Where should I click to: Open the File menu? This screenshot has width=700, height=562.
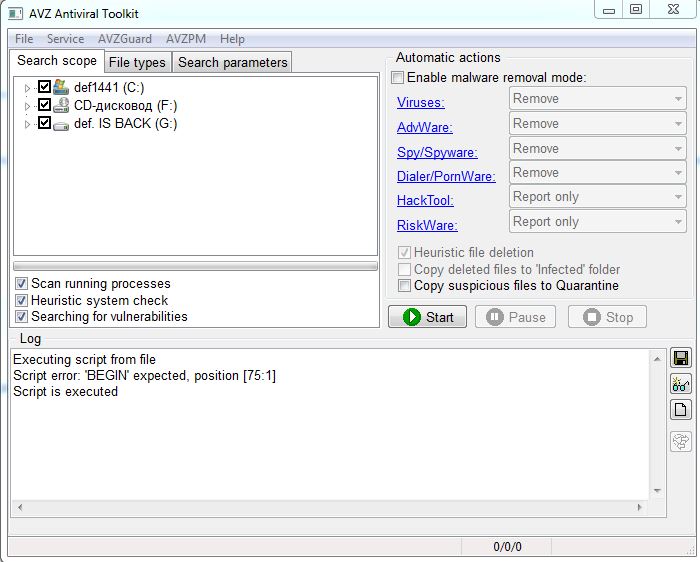(24, 39)
